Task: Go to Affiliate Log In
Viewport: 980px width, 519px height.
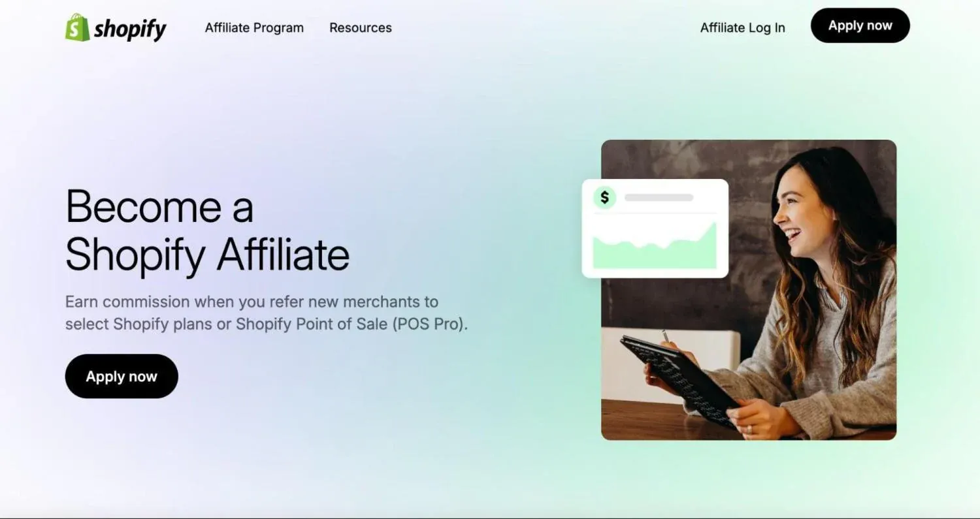Action: tap(743, 27)
